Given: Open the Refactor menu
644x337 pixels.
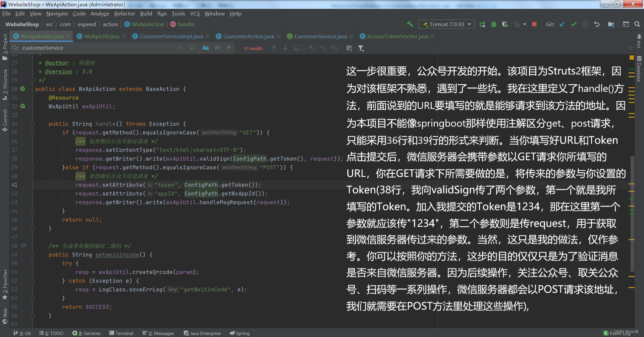Looking at the screenshot, I should tap(124, 14).
